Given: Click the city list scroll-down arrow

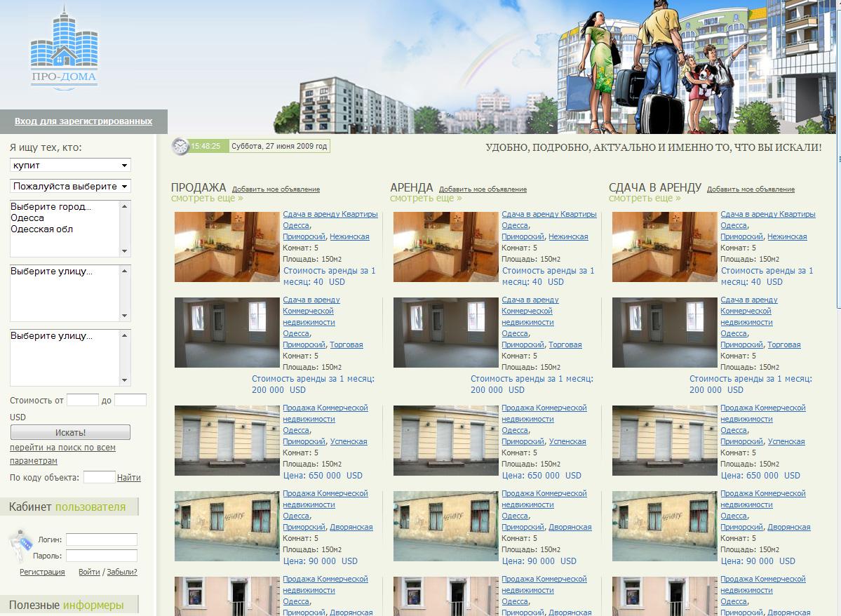Looking at the screenshot, I should 124,251.
